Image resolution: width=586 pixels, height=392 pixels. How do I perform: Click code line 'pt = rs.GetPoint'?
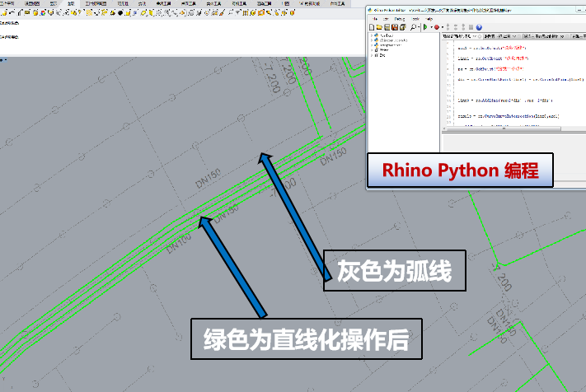click(x=490, y=68)
